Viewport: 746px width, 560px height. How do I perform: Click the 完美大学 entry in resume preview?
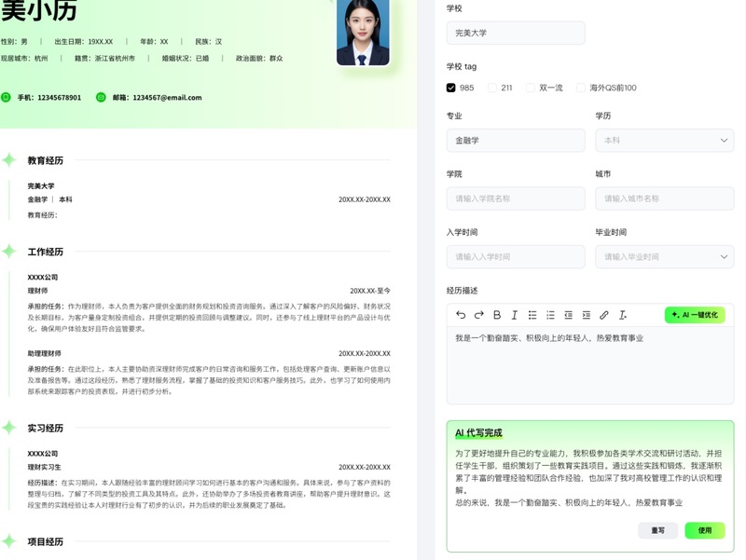pos(41,185)
